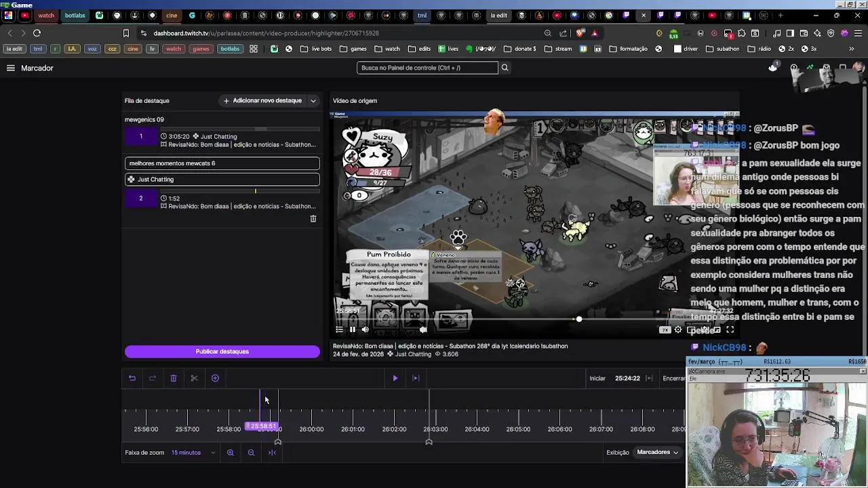Open the hamburger menu beside Marcador

tap(10, 68)
